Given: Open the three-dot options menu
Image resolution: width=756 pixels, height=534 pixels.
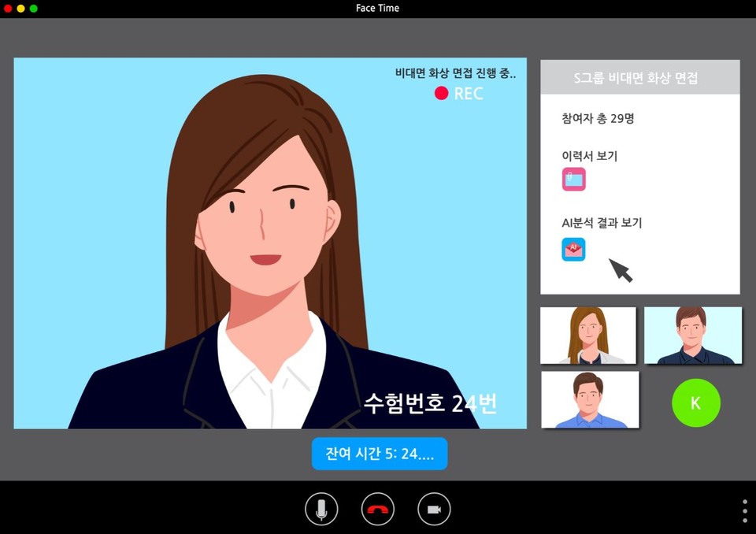Looking at the screenshot, I should [743, 509].
